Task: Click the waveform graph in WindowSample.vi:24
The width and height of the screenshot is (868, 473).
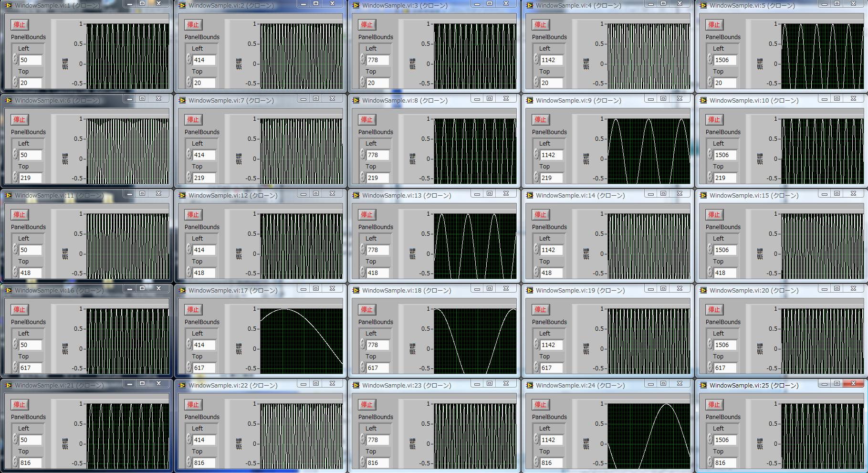Action: click(649, 436)
